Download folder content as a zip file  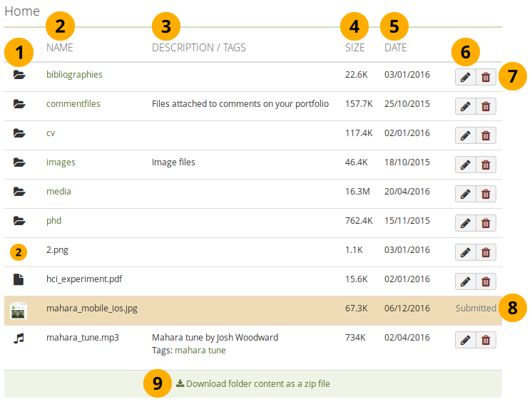pyautogui.click(x=253, y=383)
